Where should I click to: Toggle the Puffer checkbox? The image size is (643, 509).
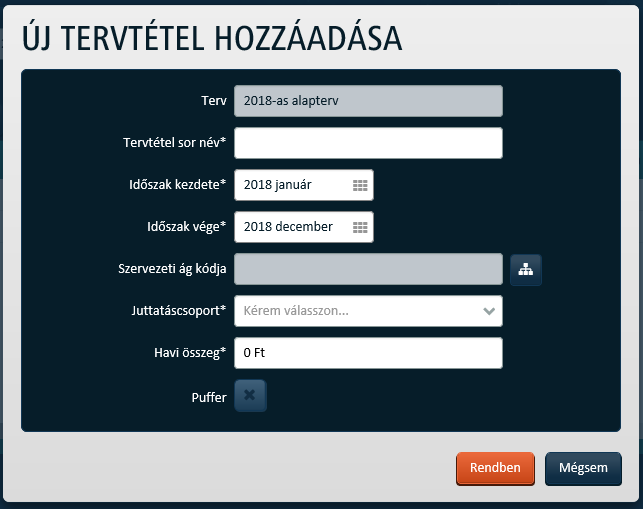[250, 395]
